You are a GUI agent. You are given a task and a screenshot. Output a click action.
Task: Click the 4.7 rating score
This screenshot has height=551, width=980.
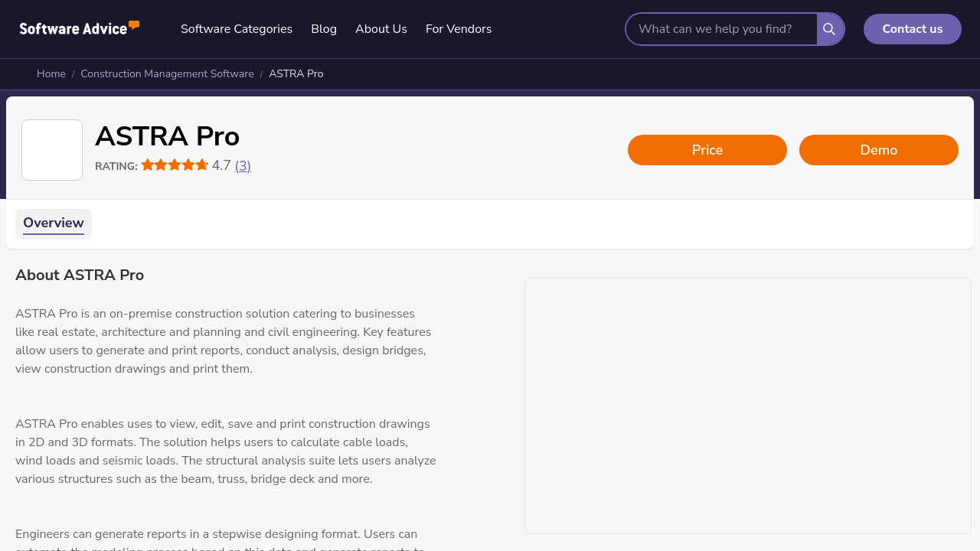(x=221, y=165)
